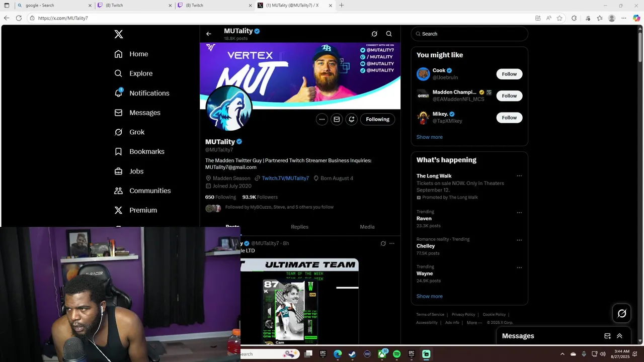Open options for Raven trend
This screenshot has height=362, width=644.
pos(519,213)
